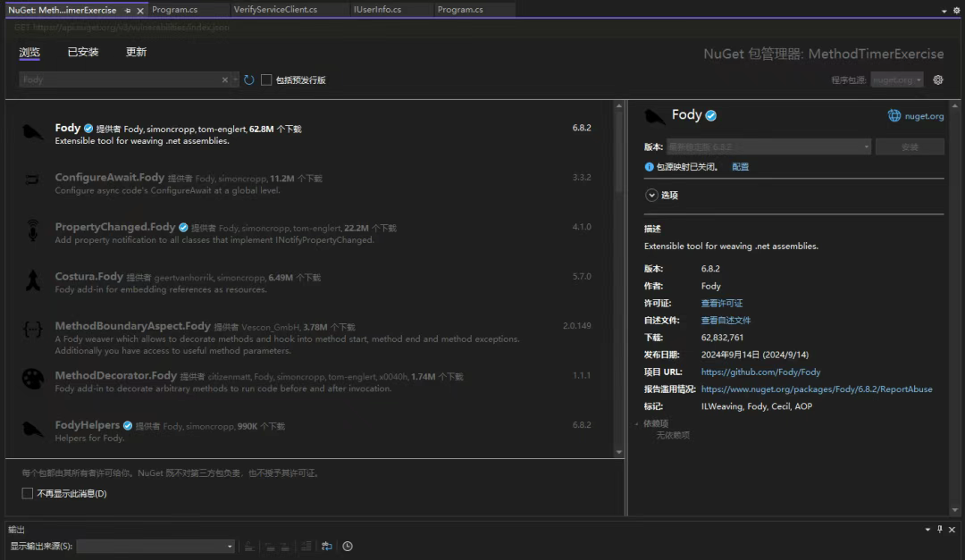The height and width of the screenshot is (560, 965).
Task: Switch to the 已安装 tab
Action: point(83,53)
